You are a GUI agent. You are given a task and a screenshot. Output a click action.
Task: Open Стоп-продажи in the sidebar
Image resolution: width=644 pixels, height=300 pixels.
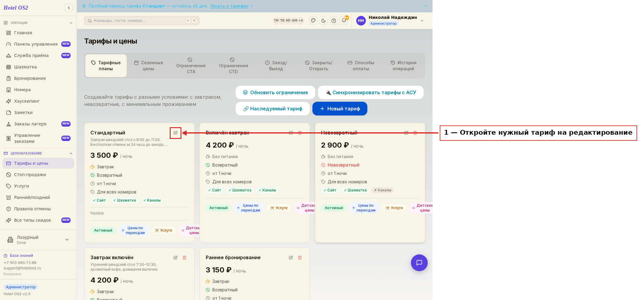(x=38, y=175)
